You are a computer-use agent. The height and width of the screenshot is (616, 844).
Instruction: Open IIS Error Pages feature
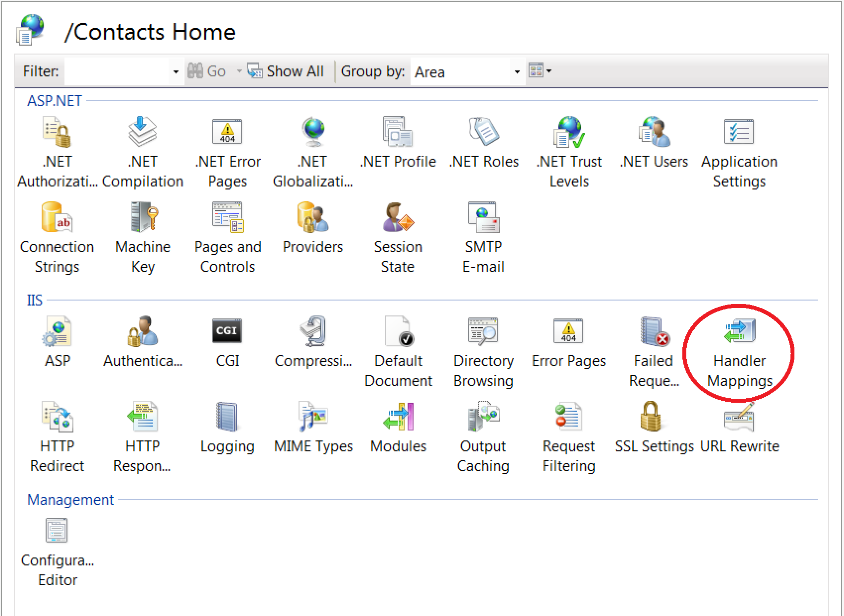569,342
